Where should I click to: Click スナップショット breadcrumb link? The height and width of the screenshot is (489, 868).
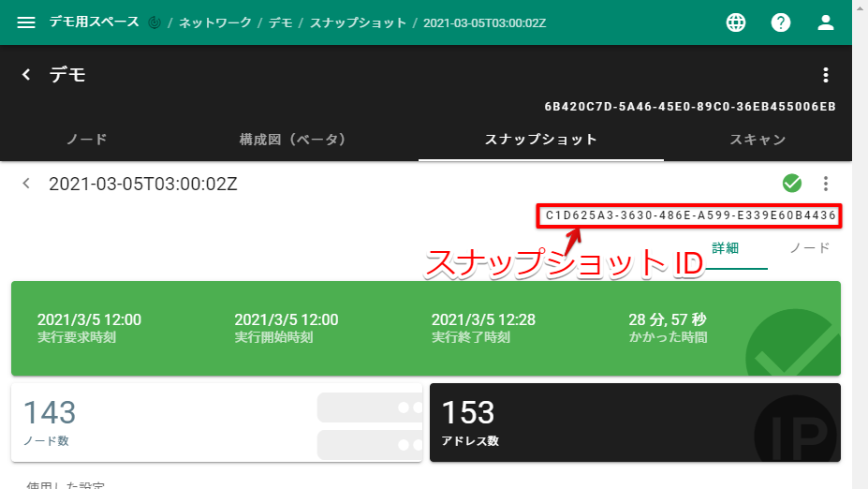tap(358, 22)
